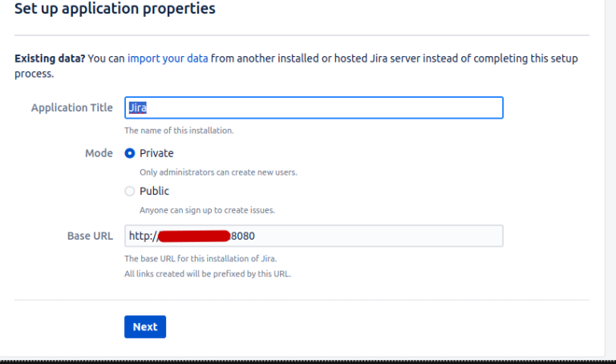Viewport: 616px width, 364px height.
Task: Click the 'Existing data?' bold text
Action: 50,59
